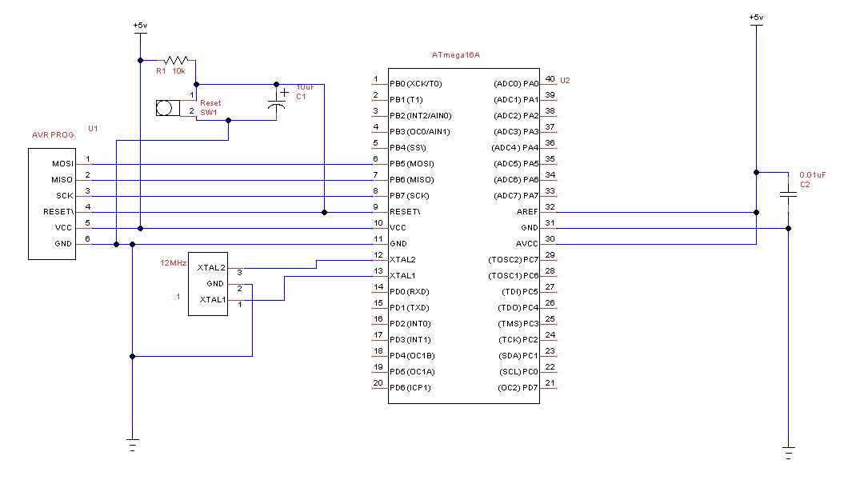Click the (TOSC1) PC6 pin label
848x504 pixels.
[514, 276]
